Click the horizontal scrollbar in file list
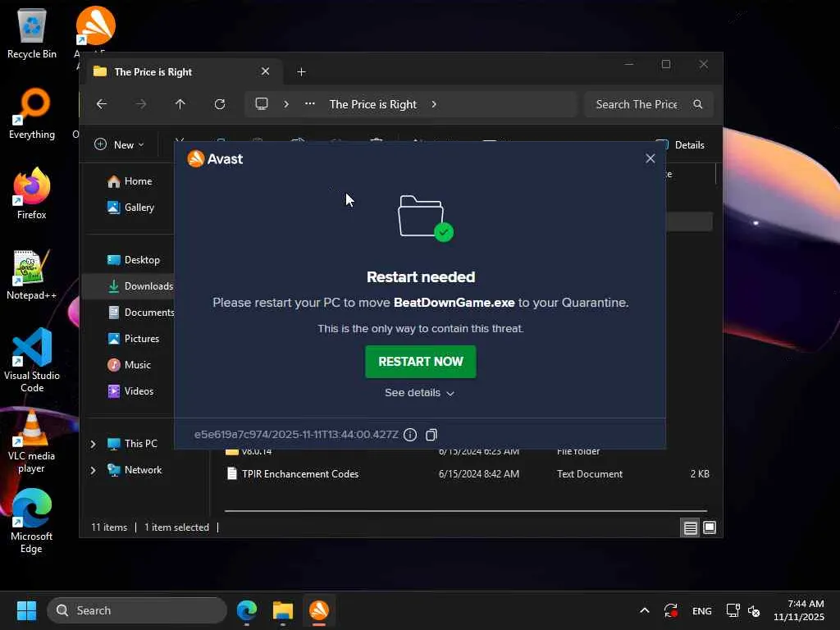 466,511
